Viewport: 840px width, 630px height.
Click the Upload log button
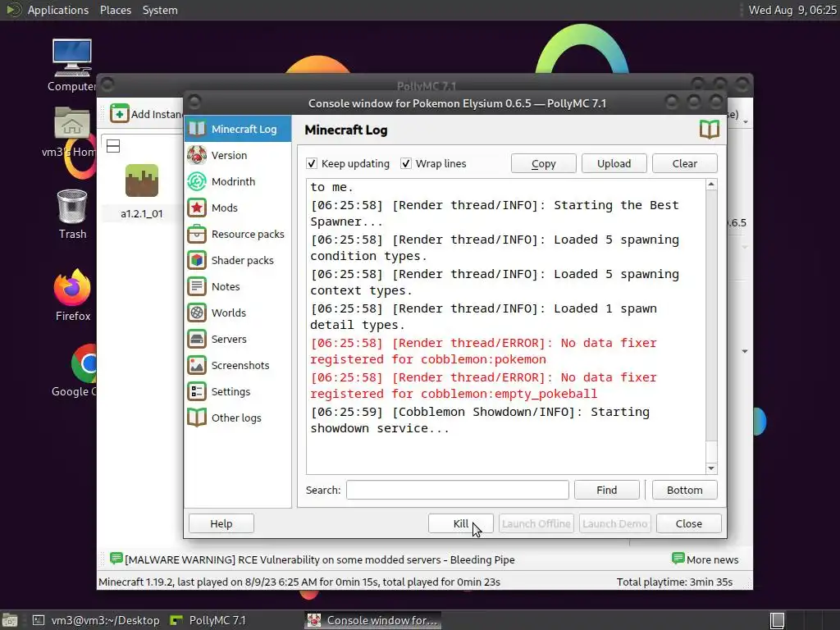point(614,163)
